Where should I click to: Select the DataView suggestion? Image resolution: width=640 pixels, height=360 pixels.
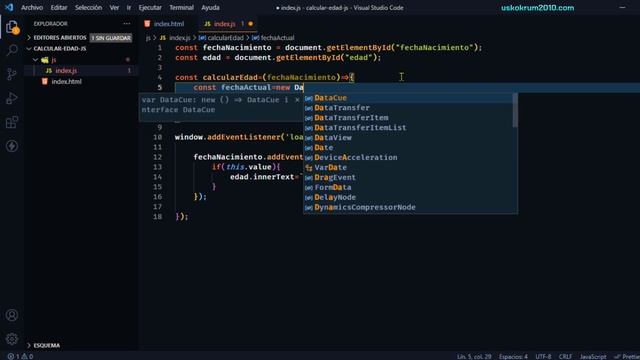[x=408, y=138]
